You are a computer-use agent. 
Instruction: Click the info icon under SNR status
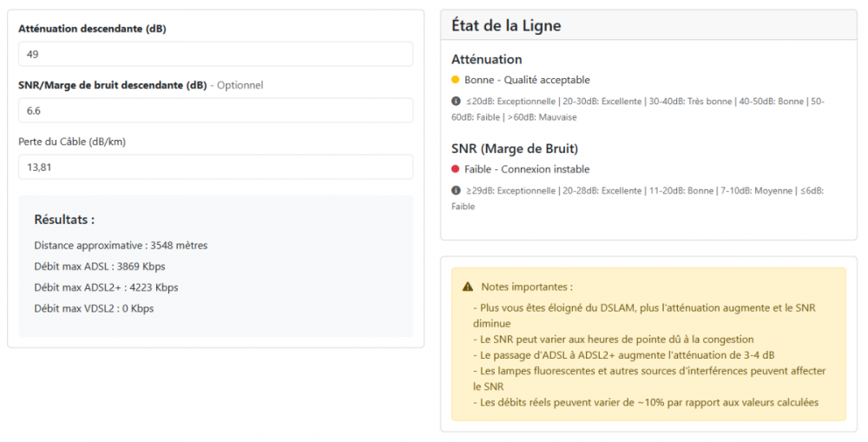(456, 191)
